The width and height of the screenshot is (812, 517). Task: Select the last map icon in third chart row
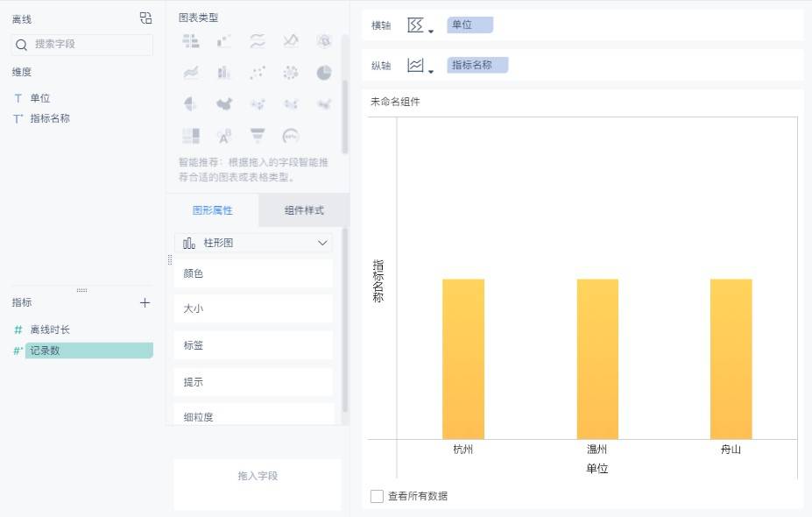324,103
